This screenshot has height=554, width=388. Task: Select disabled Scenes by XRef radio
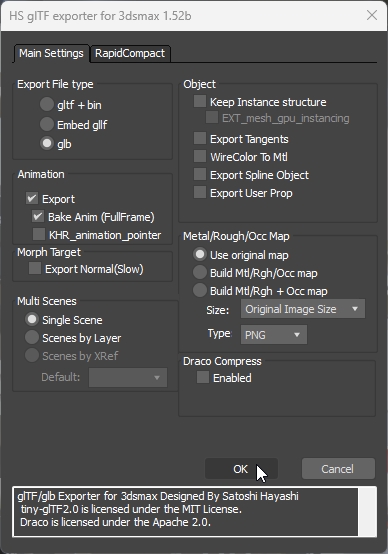32,355
